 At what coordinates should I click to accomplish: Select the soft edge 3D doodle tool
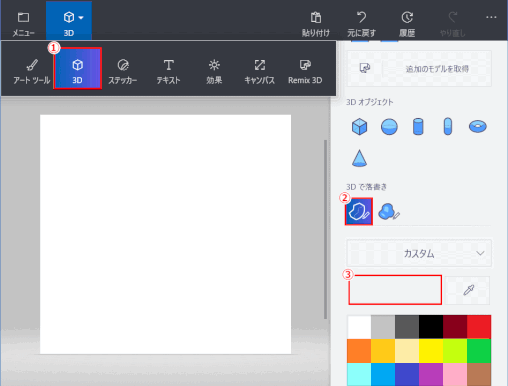click(389, 212)
